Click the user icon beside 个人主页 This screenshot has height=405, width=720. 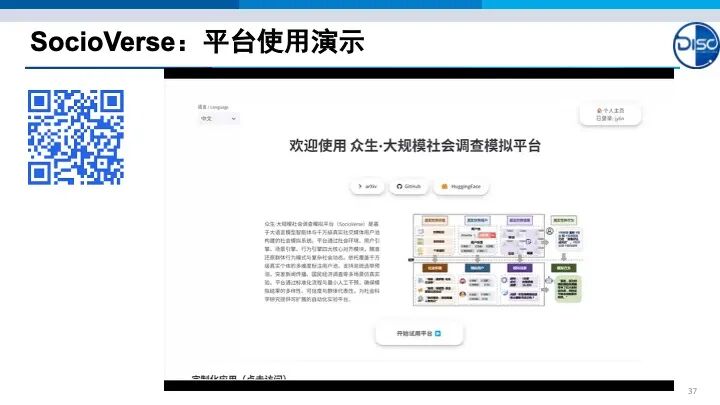(x=598, y=110)
